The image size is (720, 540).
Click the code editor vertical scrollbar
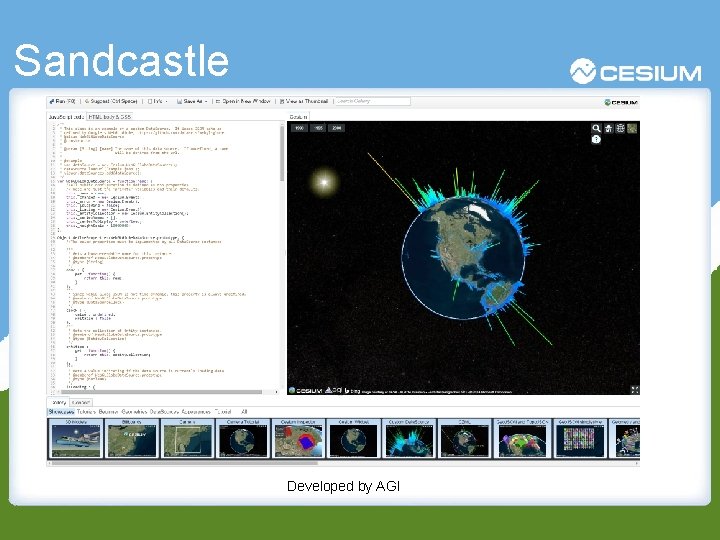tap(282, 153)
